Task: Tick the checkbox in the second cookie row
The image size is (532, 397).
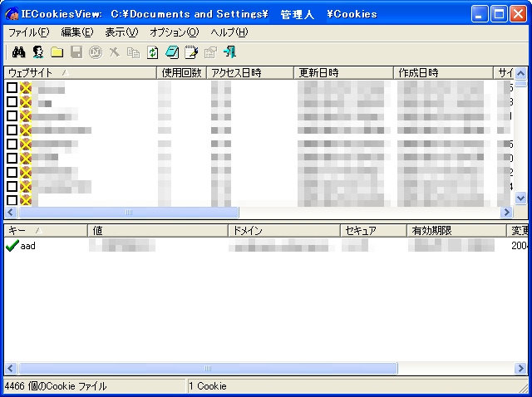Action: (x=12, y=101)
